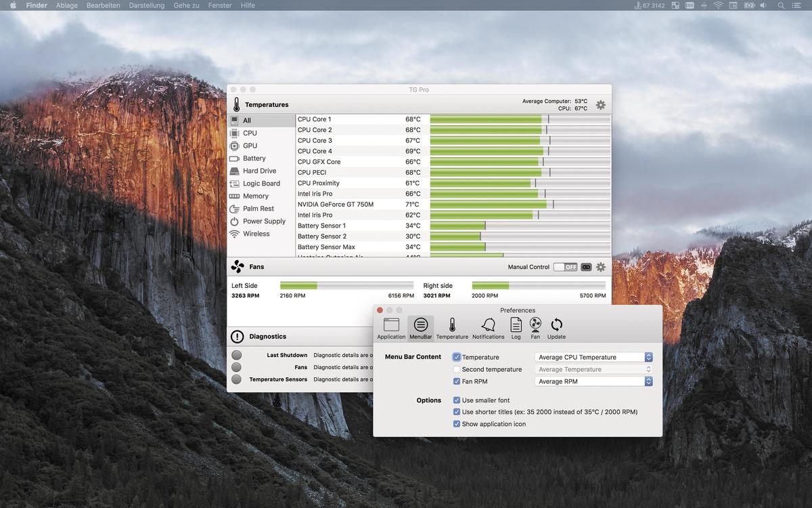Open the Average Temperature dropdown
This screenshot has width=812, height=508.
coord(593,369)
